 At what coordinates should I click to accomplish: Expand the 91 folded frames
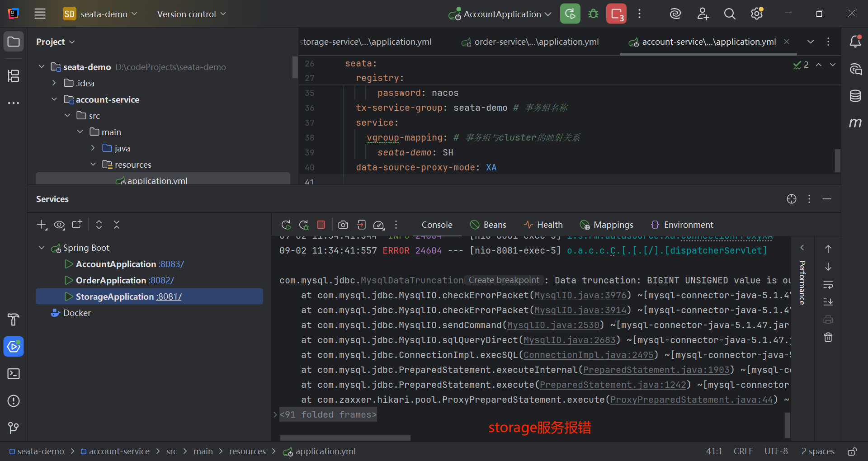pyautogui.click(x=328, y=414)
